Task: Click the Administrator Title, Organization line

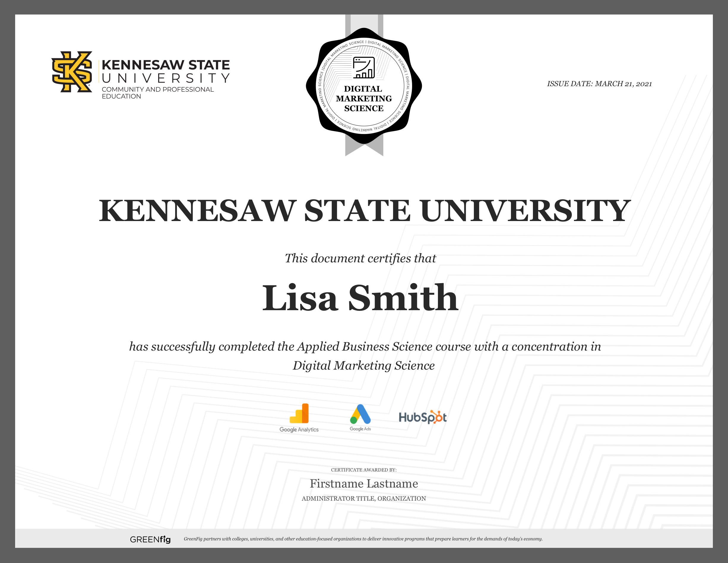Action: click(x=364, y=498)
